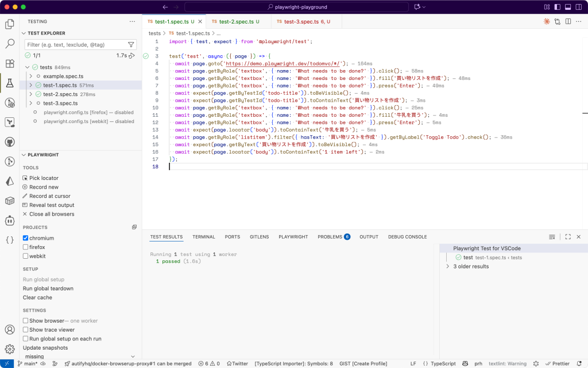The width and height of the screenshot is (588, 368).
Task: Expand test-3.spec.ts tree node
Action: tap(31, 103)
